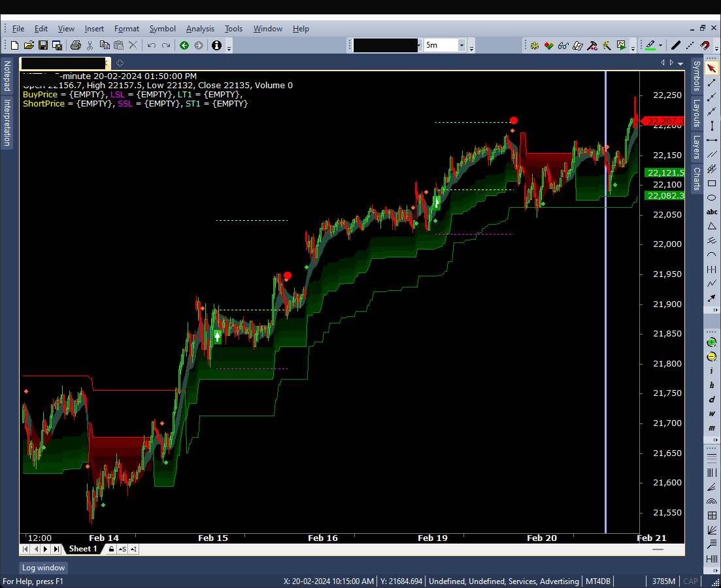The height and width of the screenshot is (588, 721).
Task: Click the magic wand wizard icon
Action: [x=607, y=46]
